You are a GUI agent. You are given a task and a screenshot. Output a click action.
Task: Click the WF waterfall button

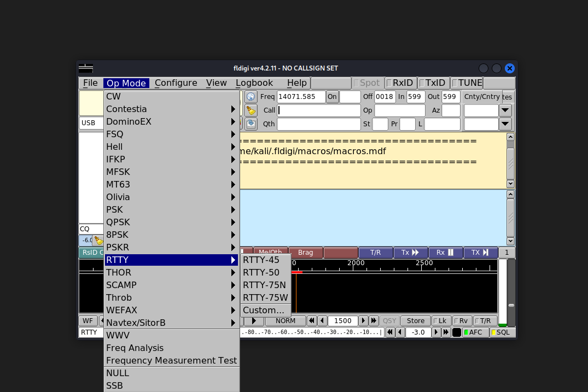tap(88, 321)
